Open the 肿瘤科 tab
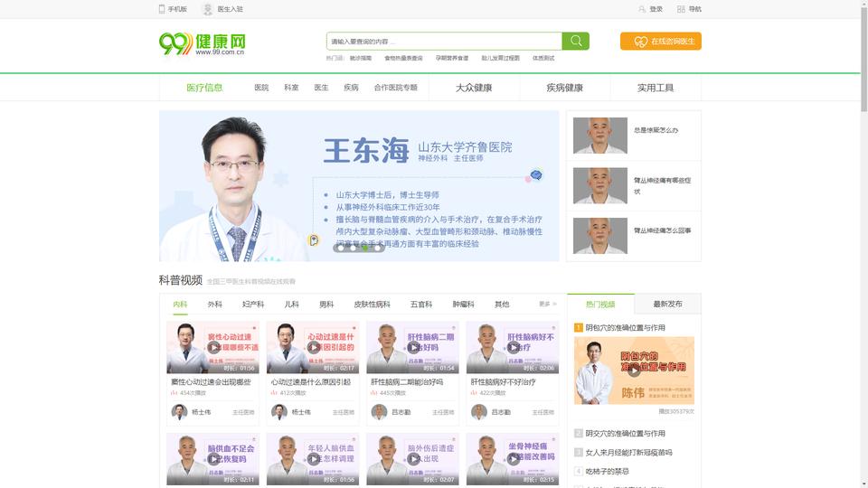868x488 pixels. coord(463,305)
